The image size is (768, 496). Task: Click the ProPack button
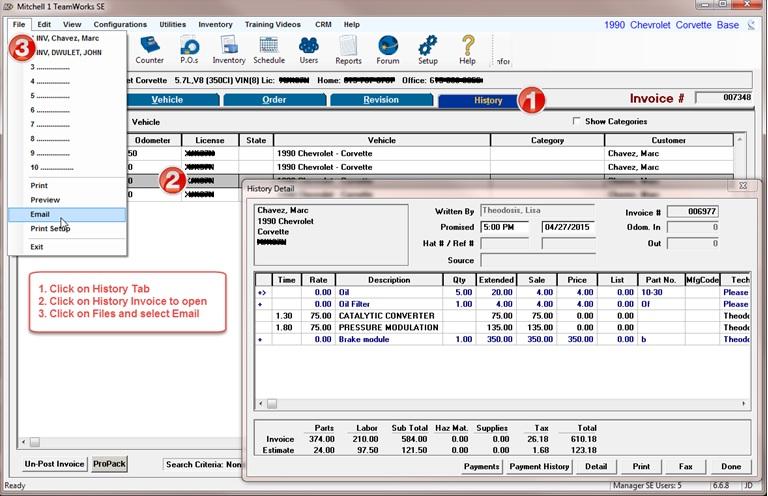[109, 464]
